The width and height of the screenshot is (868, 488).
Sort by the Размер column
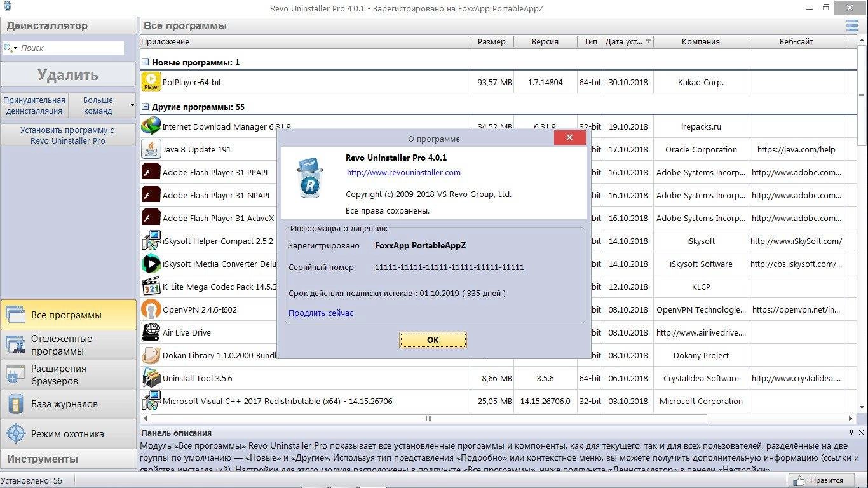point(492,41)
